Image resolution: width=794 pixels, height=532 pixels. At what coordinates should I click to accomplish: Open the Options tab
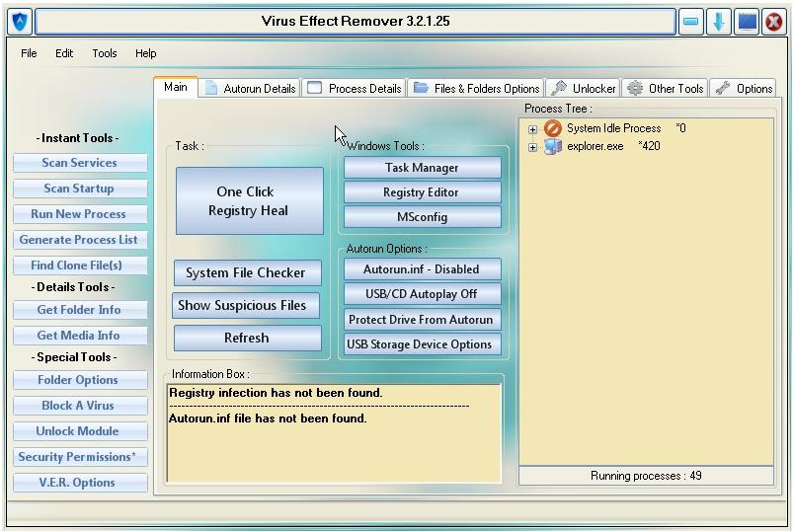click(x=743, y=89)
